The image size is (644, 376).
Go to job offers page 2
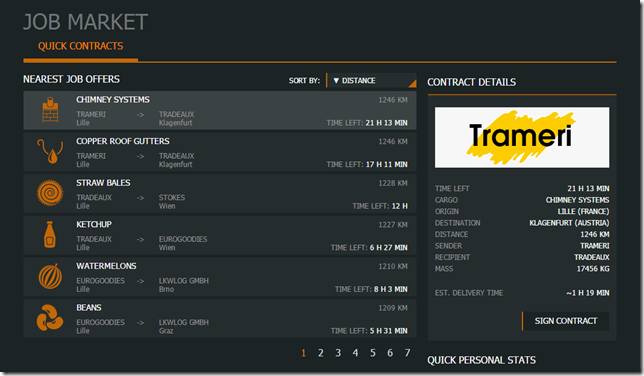pos(321,353)
